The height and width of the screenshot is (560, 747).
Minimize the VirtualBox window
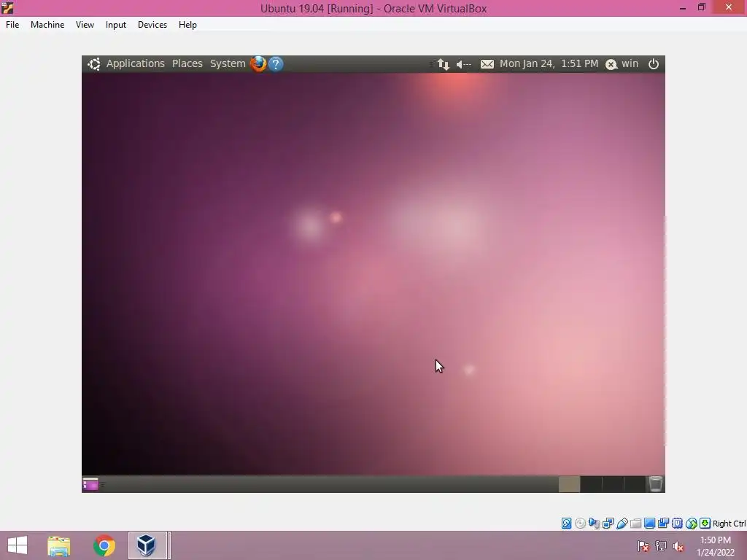tap(683, 8)
